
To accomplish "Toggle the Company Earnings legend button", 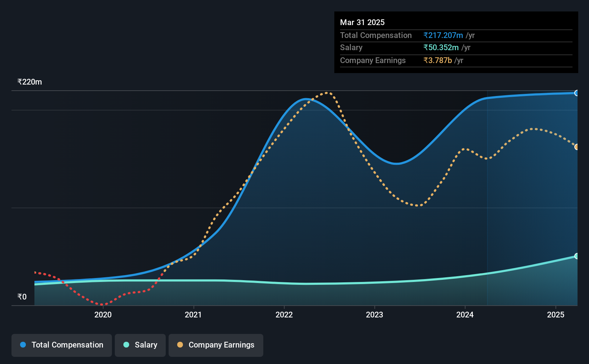I will pos(216,345).
